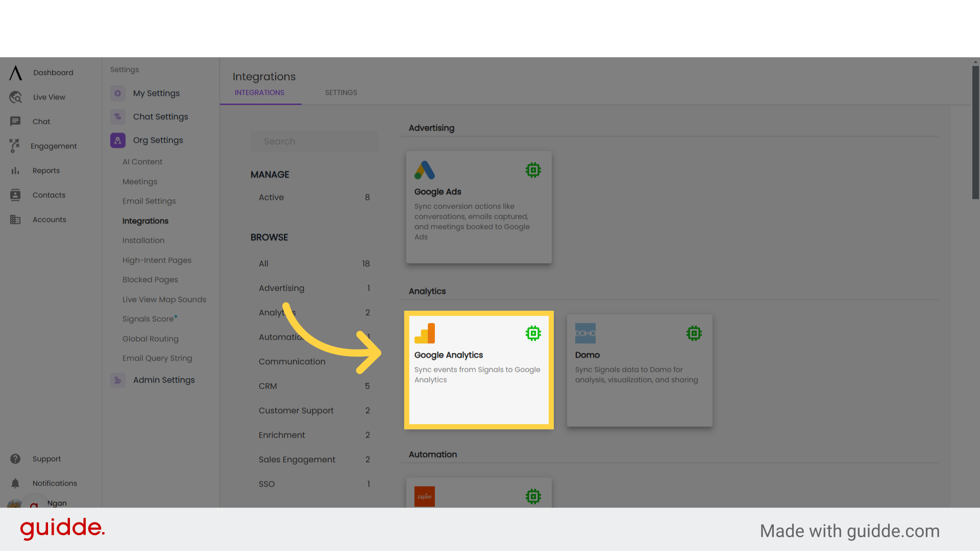Switch to the SETTINGS tab
The width and height of the screenshot is (980, 551).
click(341, 93)
